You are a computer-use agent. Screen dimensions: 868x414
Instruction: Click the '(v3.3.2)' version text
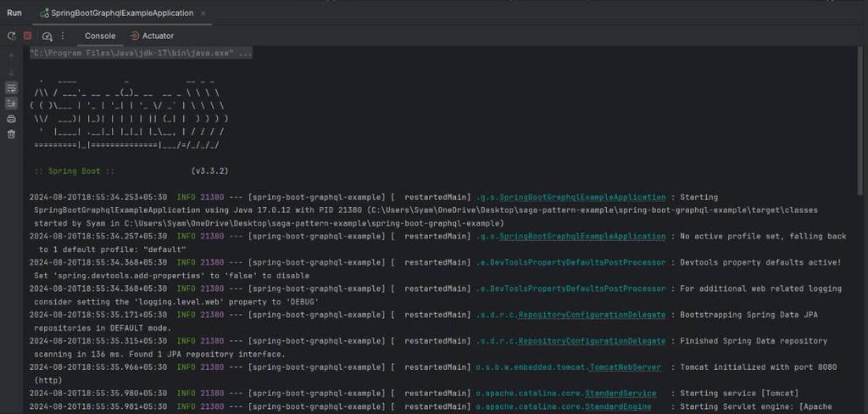click(x=210, y=171)
